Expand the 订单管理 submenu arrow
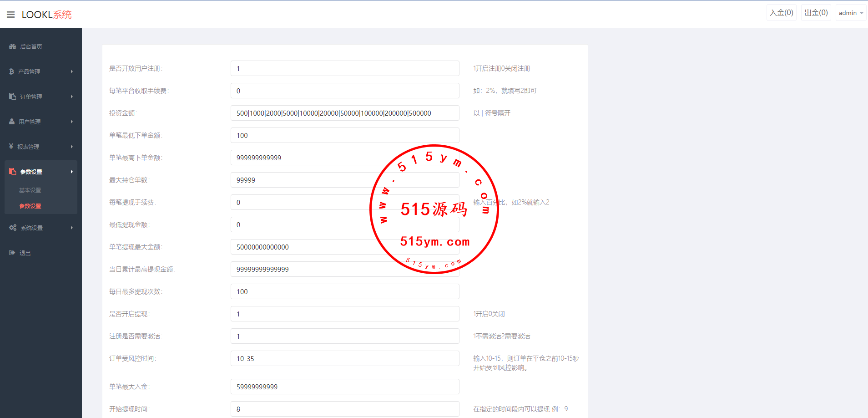This screenshot has height=418, width=868. [x=72, y=97]
